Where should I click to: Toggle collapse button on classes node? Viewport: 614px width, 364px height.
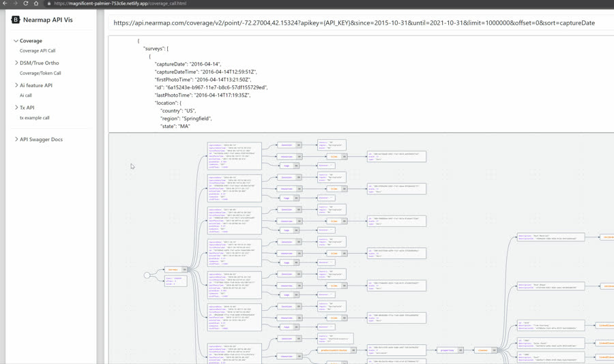tap(494, 350)
